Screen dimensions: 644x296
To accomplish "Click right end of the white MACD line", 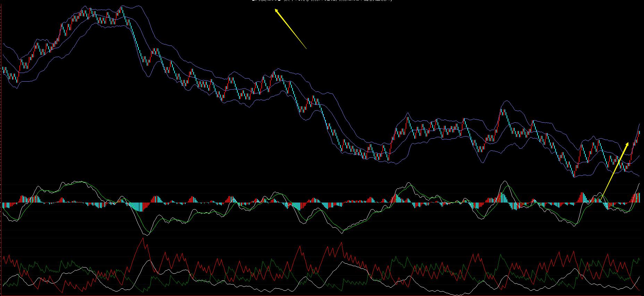I will tap(639, 183).
